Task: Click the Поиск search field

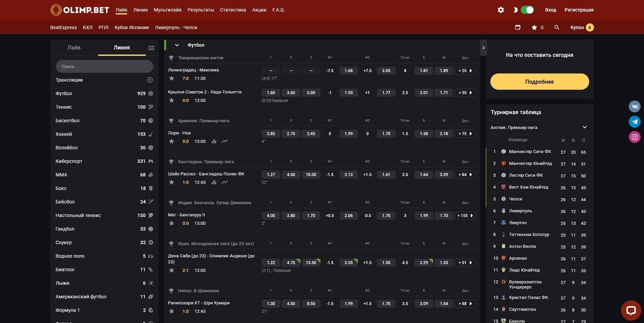Action: pyautogui.click(x=105, y=66)
